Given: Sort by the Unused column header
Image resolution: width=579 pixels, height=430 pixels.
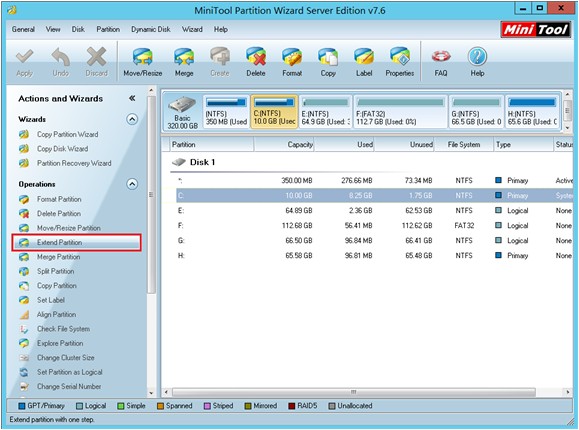Looking at the screenshot, I should [404, 144].
